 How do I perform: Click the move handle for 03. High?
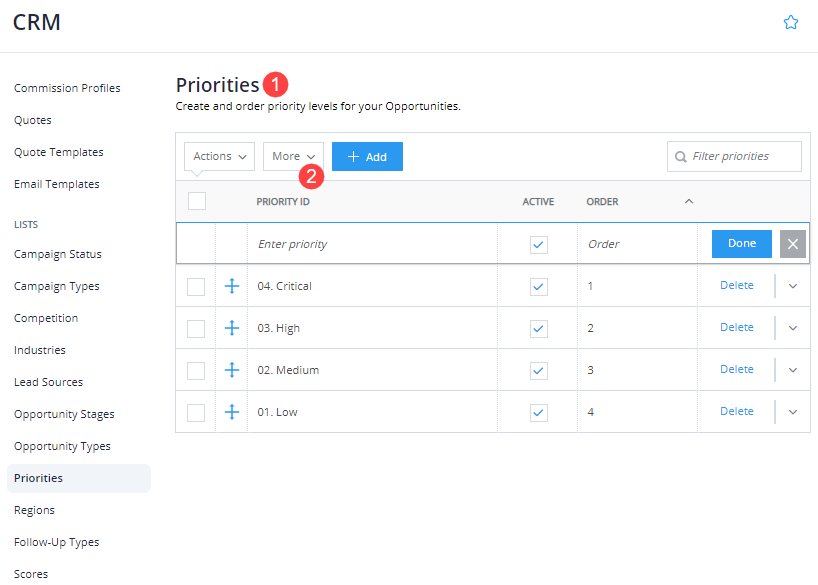(x=232, y=328)
